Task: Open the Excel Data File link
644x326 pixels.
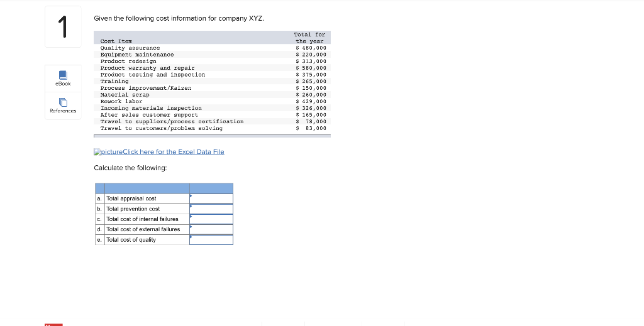Action: 159,152
